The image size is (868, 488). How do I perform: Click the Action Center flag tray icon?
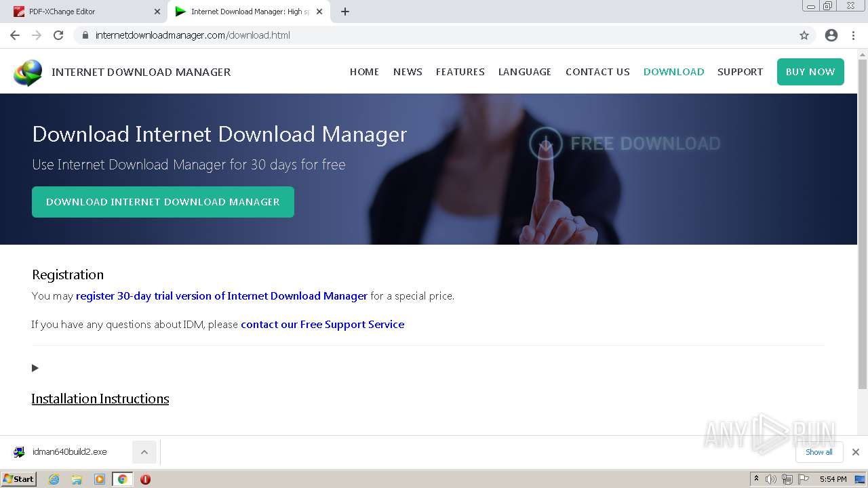[x=804, y=479]
